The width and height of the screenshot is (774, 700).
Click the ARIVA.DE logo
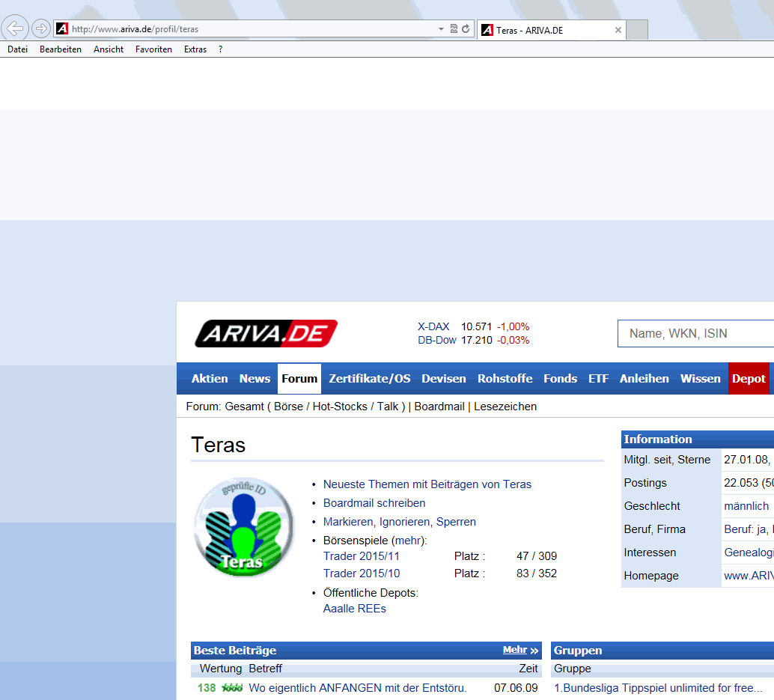(x=266, y=333)
